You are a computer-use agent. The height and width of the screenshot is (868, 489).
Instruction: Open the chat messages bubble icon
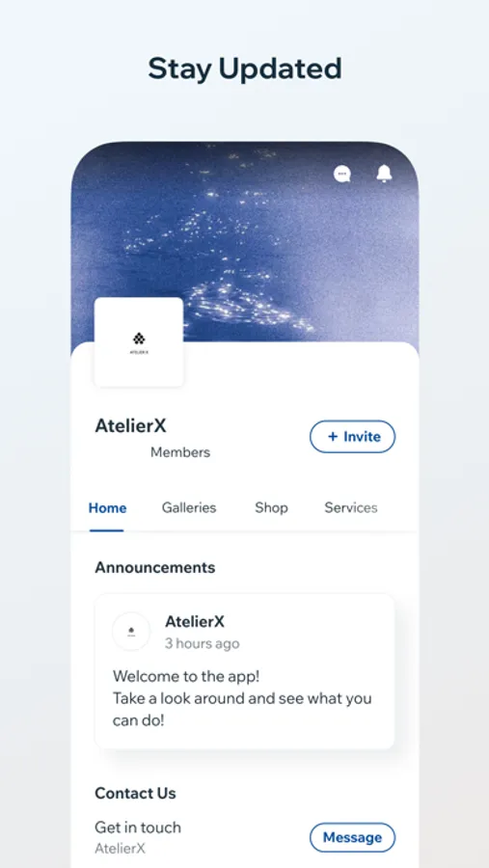(342, 174)
